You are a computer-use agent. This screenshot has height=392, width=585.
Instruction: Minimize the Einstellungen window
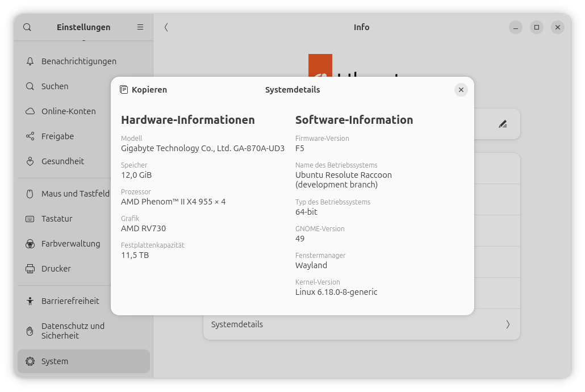point(516,27)
